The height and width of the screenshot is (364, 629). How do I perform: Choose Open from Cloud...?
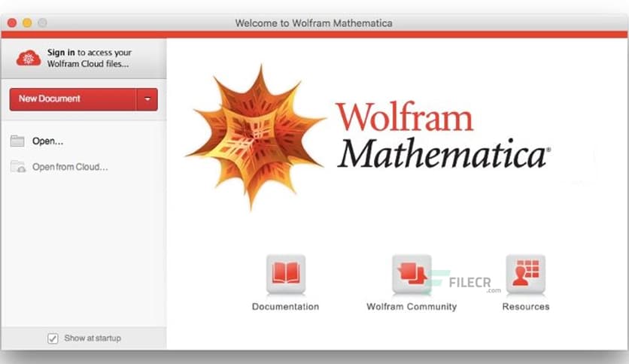(70, 167)
